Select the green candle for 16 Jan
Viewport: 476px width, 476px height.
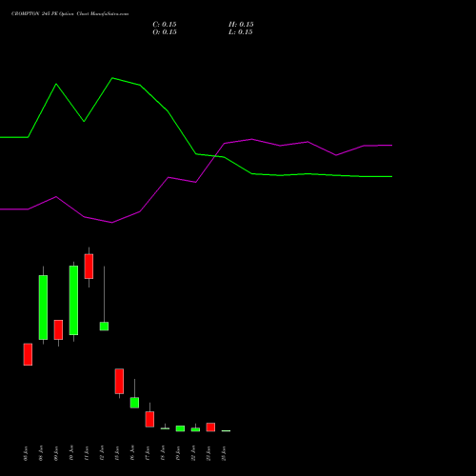coord(134,403)
